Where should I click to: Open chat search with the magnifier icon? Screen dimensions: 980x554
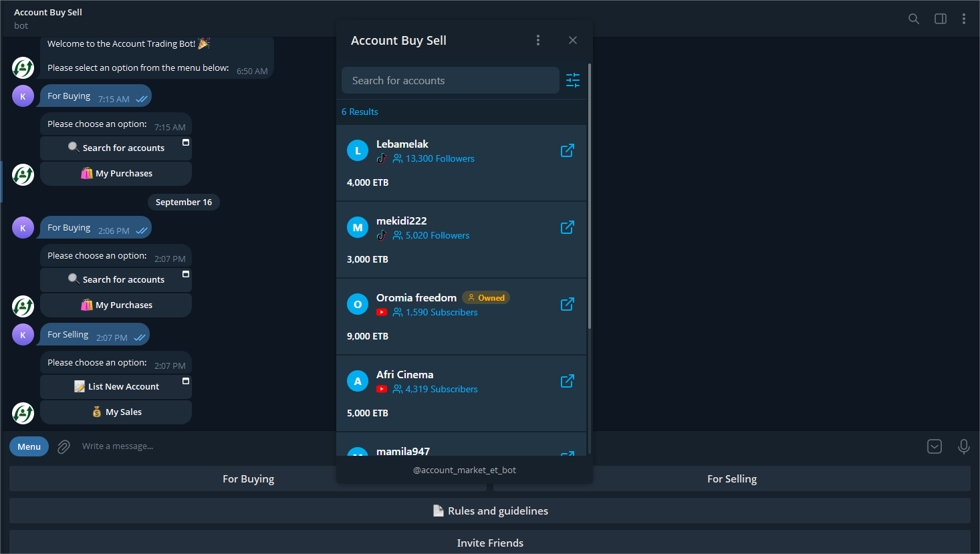click(913, 19)
